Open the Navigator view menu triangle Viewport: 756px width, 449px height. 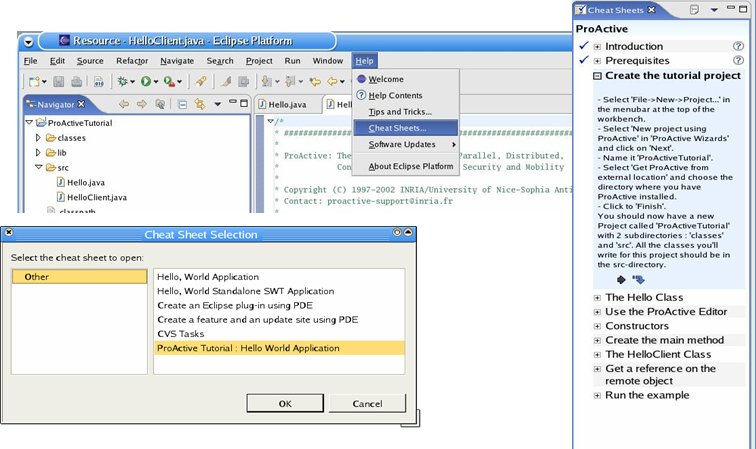(217, 104)
